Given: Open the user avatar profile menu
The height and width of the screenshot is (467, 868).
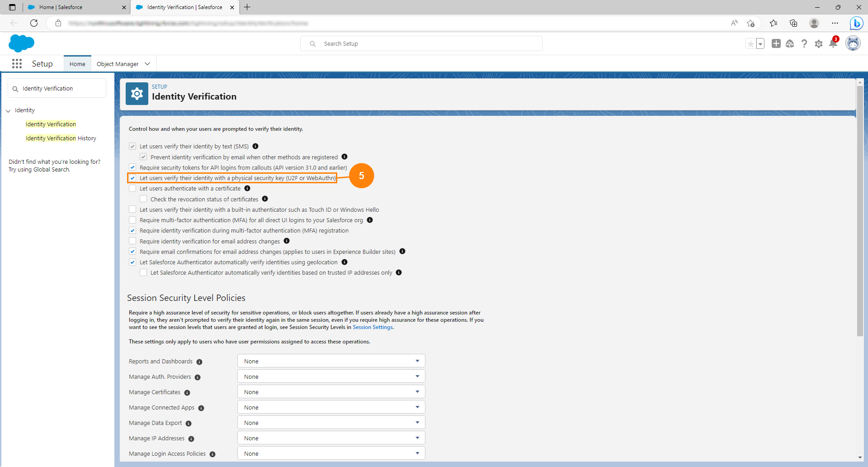Looking at the screenshot, I should pyautogui.click(x=853, y=43).
